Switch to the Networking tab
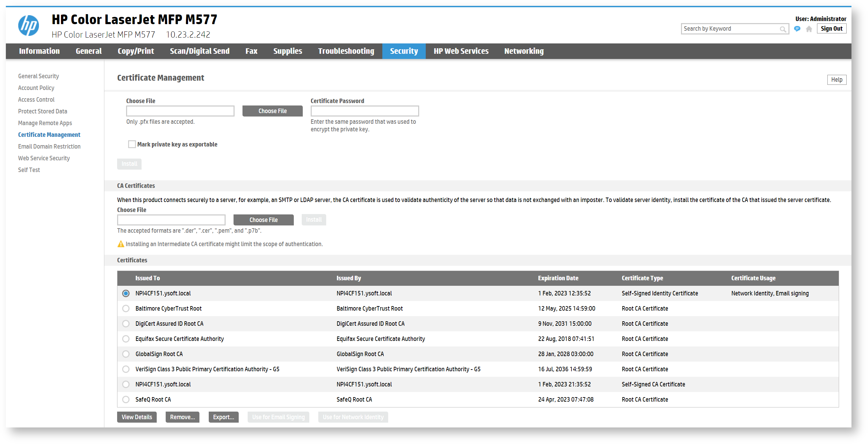This screenshot has width=868, height=444. (x=524, y=51)
